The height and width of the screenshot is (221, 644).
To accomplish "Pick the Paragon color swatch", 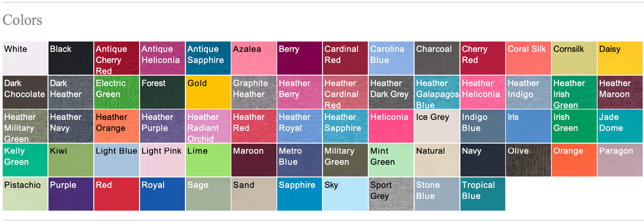I will [x=620, y=160].
